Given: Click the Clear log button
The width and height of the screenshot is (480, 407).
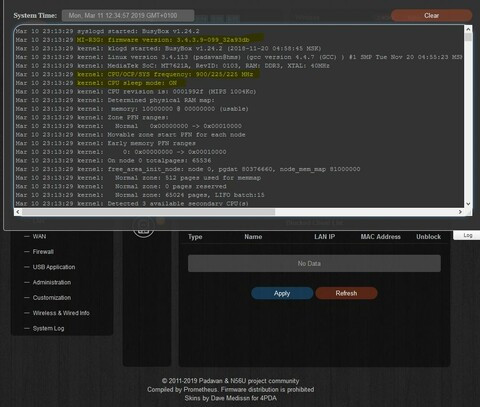Looking at the screenshot, I should [x=431, y=15].
